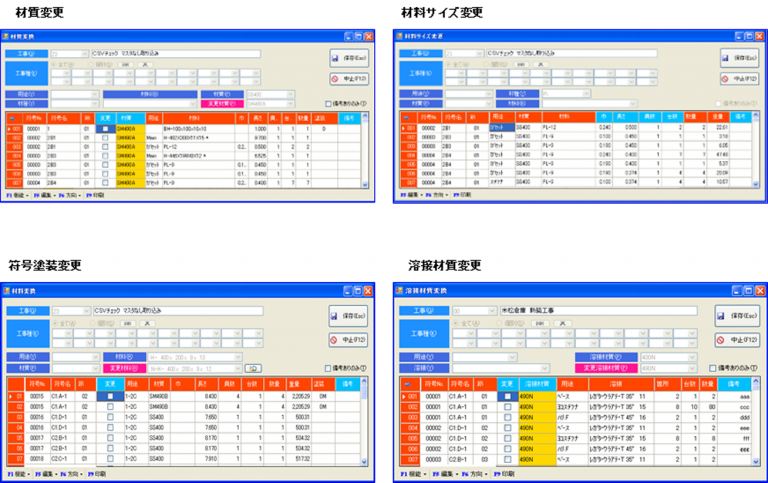Click 溶接材質変更 table scrollbar down arrow
The height and width of the screenshot is (483, 768).
point(756,461)
